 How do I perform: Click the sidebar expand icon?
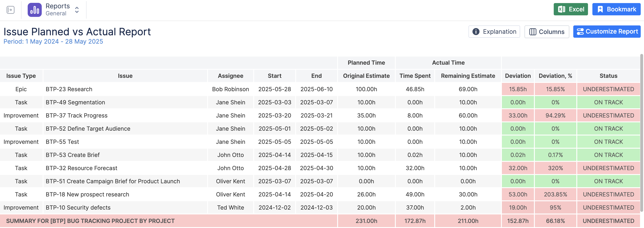[x=11, y=10]
